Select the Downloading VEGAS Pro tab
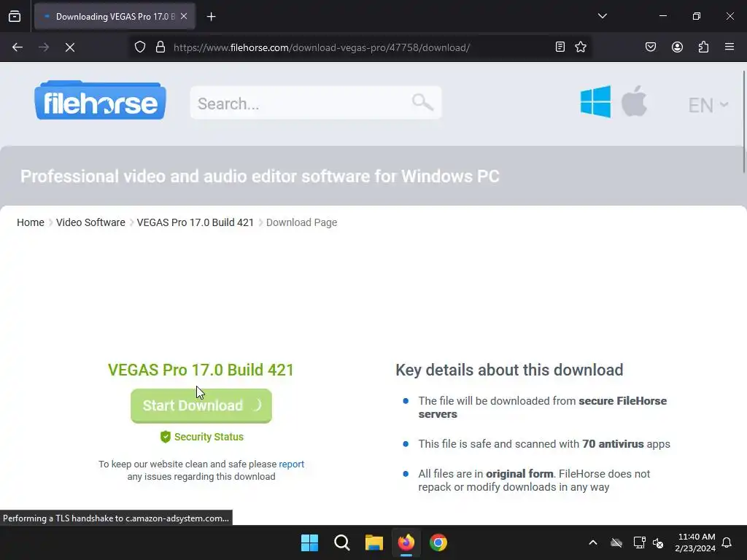This screenshot has height=560, width=747. coord(115,16)
